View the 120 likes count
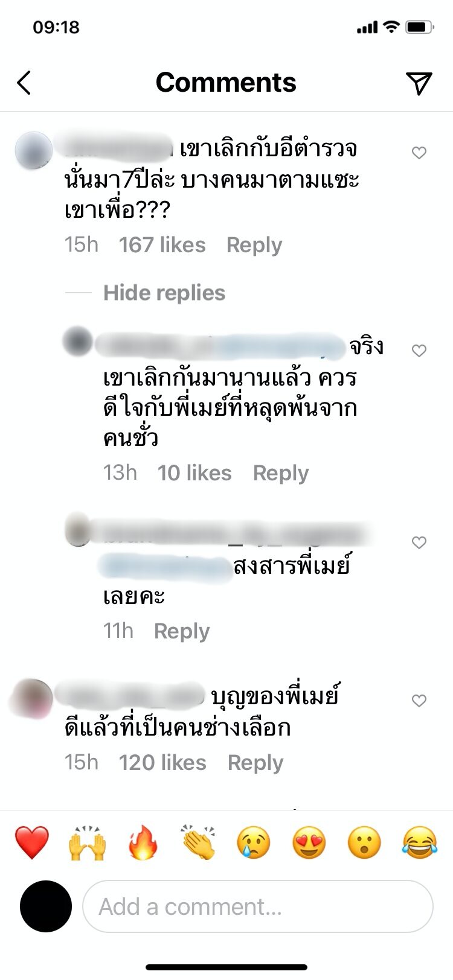The image size is (453, 980). (162, 763)
